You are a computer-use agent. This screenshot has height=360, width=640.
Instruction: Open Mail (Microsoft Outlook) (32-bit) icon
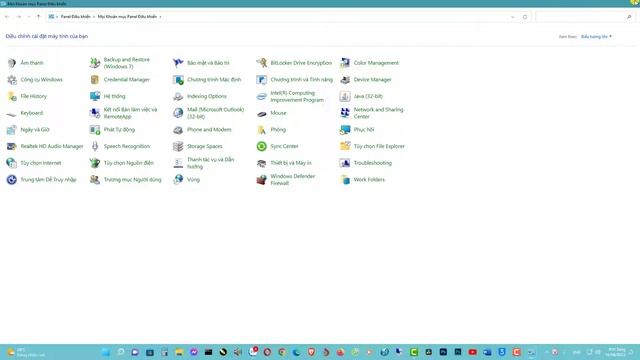[178, 113]
